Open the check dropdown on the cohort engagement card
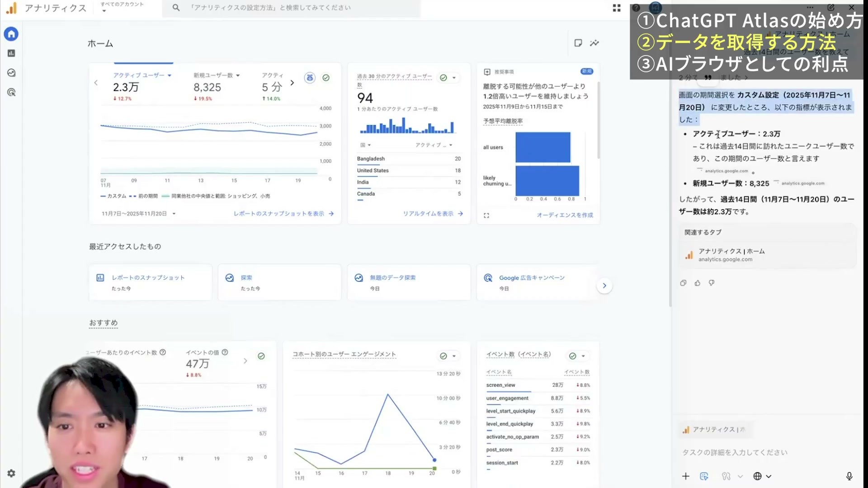 (x=448, y=356)
